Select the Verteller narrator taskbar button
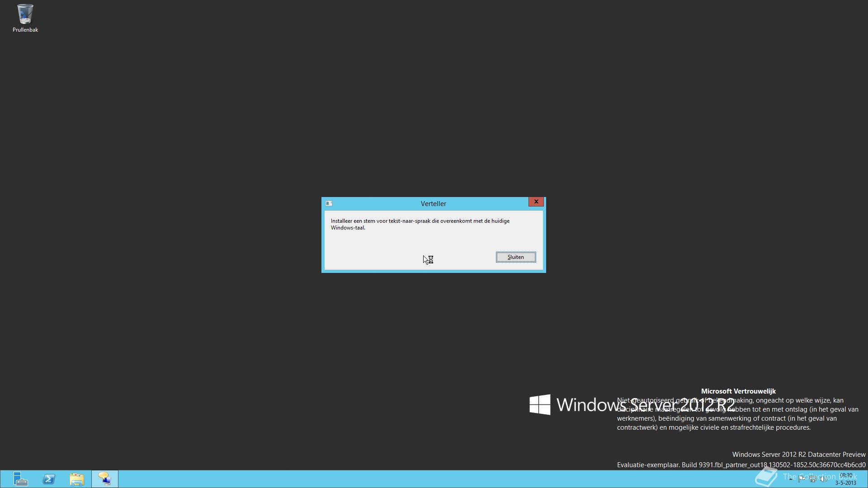Screen dimensions: 868x488 105,479
